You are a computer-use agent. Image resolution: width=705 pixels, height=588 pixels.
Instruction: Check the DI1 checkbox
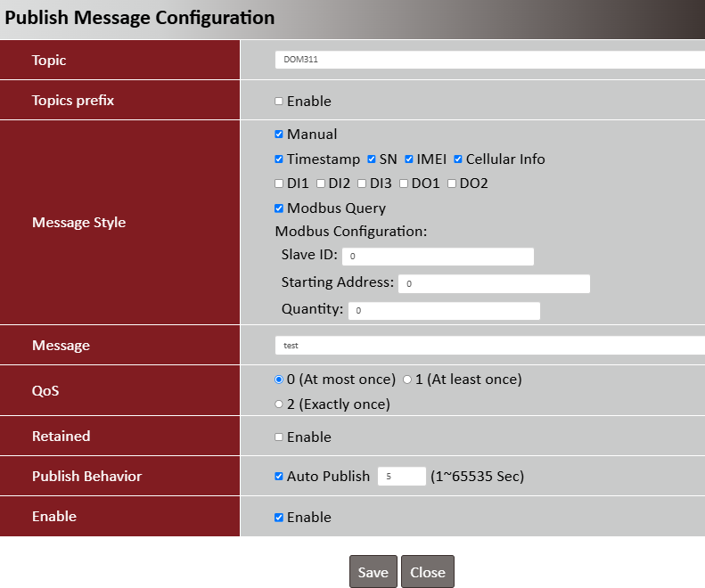279,184
